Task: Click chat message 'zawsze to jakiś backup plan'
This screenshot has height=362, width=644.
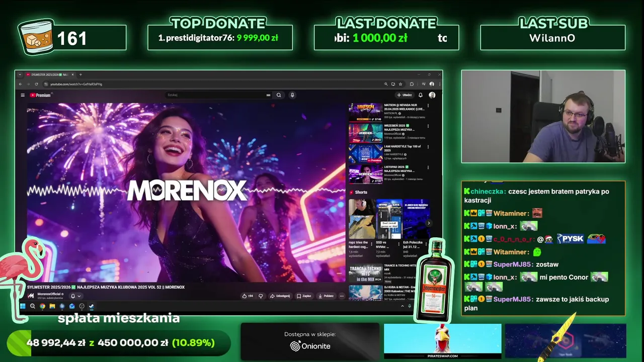Action: click(536, 304)
